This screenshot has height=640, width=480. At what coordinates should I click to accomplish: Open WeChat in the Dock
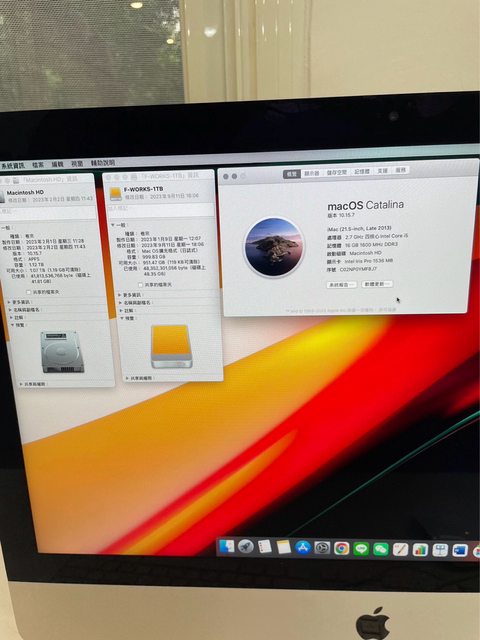(x=380, y=549)
